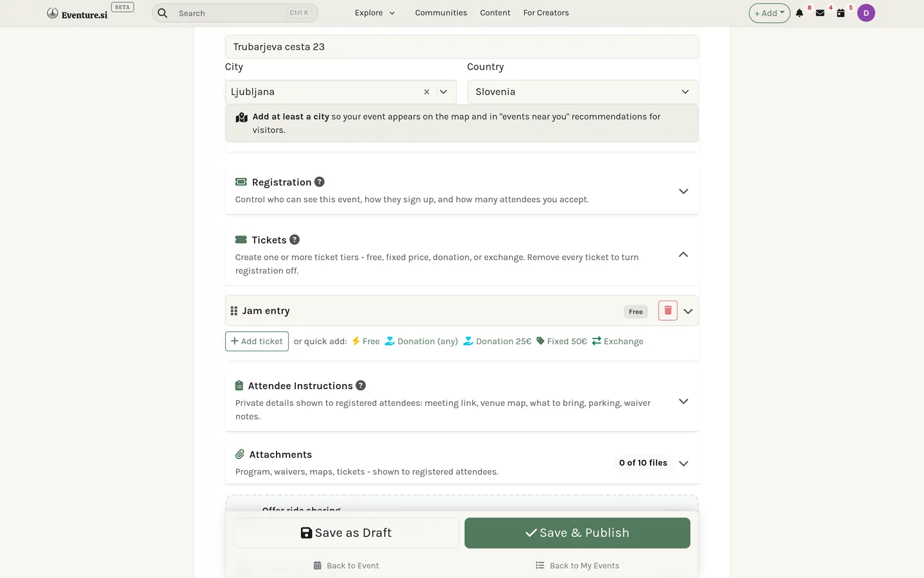Viewport: 924px width, 578px height.
Task: Grab the Jam entry drag handle
Action: click(234, 311)
